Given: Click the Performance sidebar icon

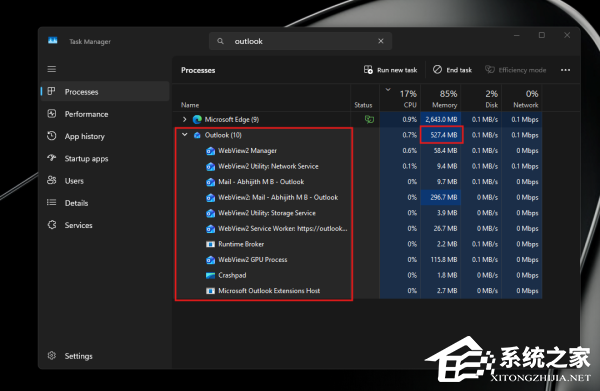Looking at the screenshot, I should (x=52, y=114).
